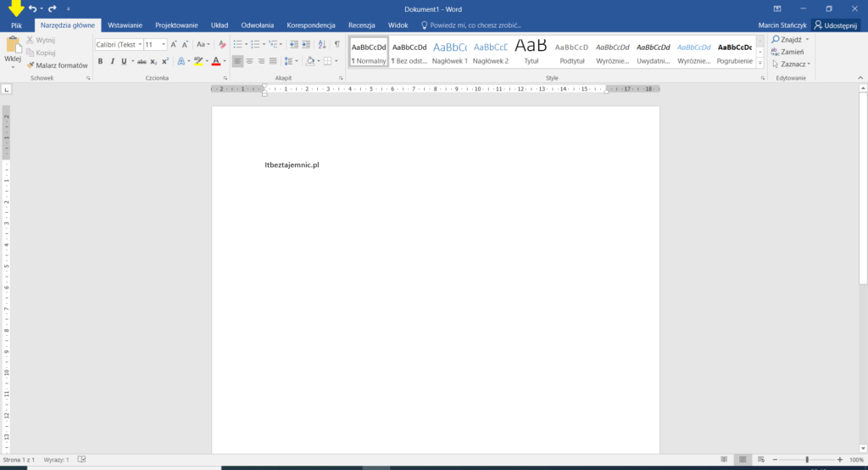Open the Plik (File) menu
This screenshot has height=470, width=868.
pos(16,25)
